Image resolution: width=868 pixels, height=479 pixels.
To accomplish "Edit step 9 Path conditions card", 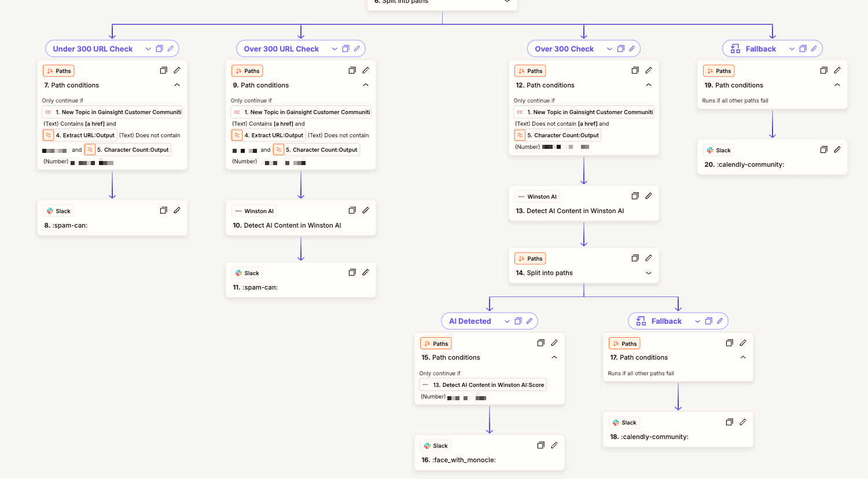I will pyautogui.click(x=366, y=71).
